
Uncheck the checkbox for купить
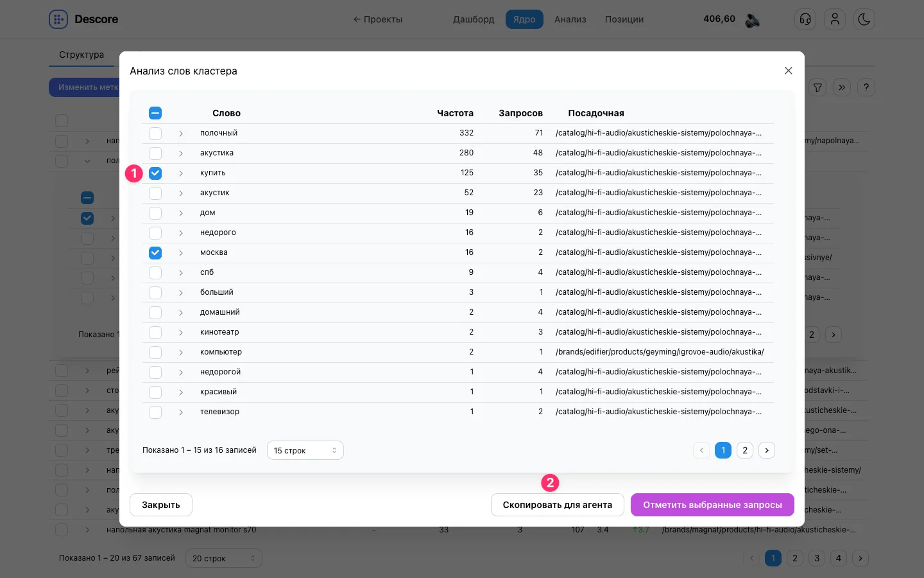[155, 173]
